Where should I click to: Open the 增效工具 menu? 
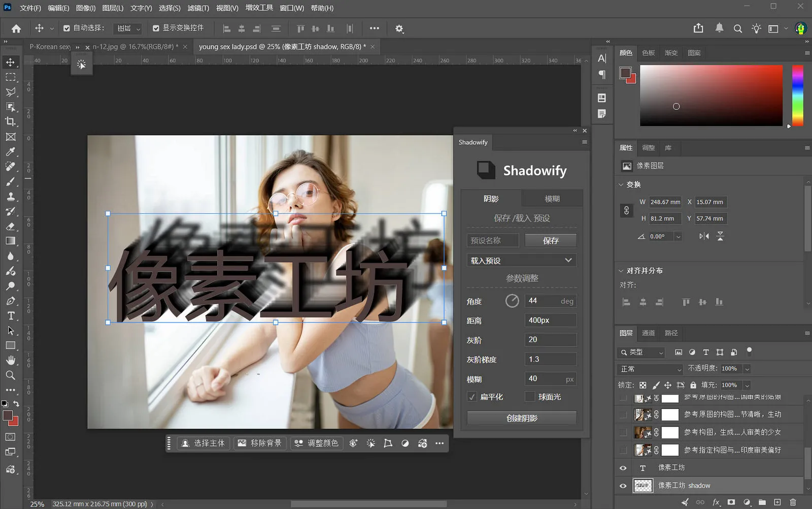(x=259, y=8)
